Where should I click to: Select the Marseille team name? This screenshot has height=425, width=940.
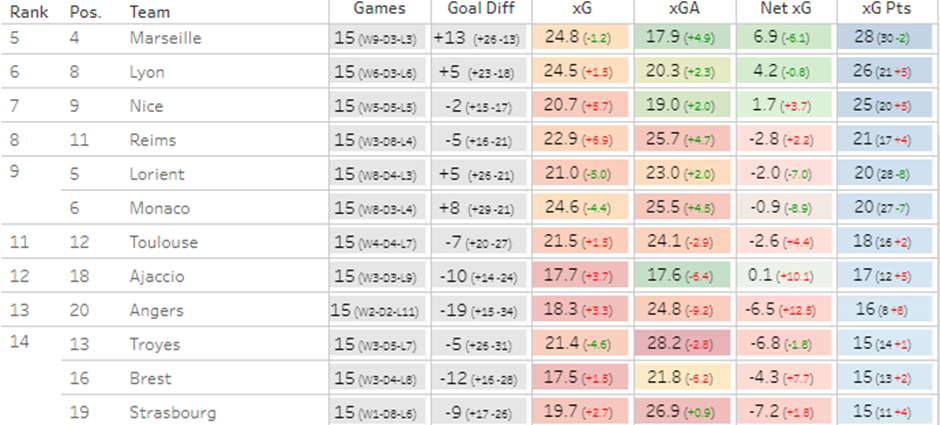click(x=166, y=39)
